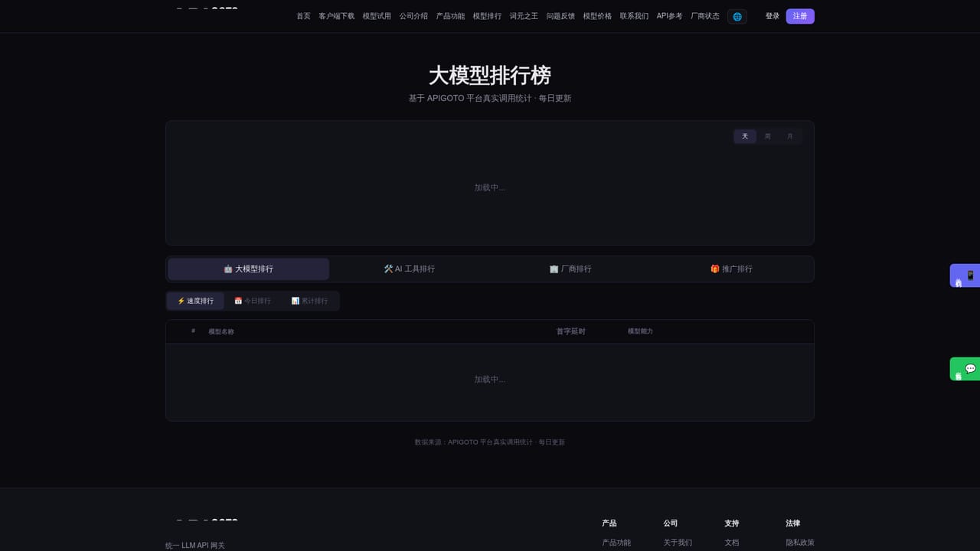Open the 隐私政策 footer link

pyautogui.click(x=800, y=543)
